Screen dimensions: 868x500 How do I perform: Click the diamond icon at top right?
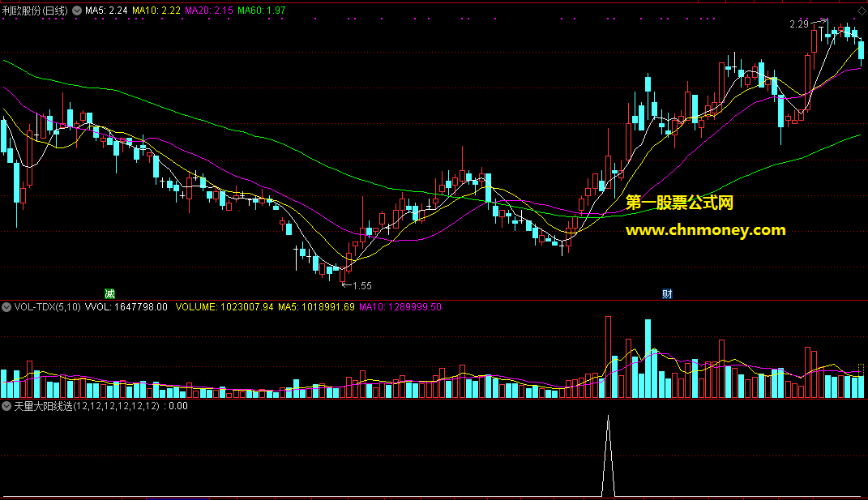pyautogui.click(x=862, y=11)
